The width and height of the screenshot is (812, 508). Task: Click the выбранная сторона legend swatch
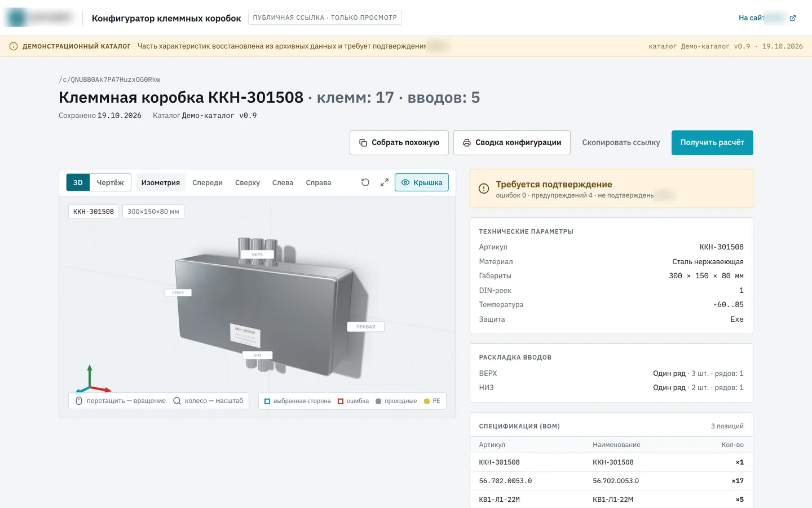coord(267,401)
